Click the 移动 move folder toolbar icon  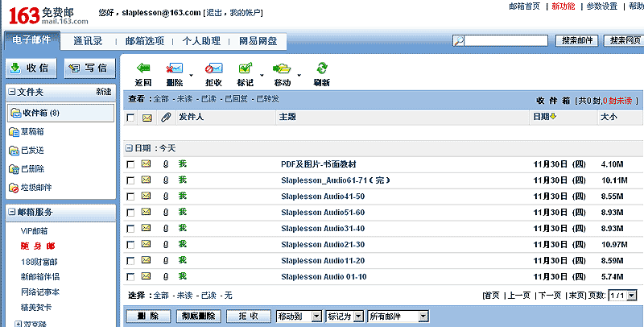[282, 69]
